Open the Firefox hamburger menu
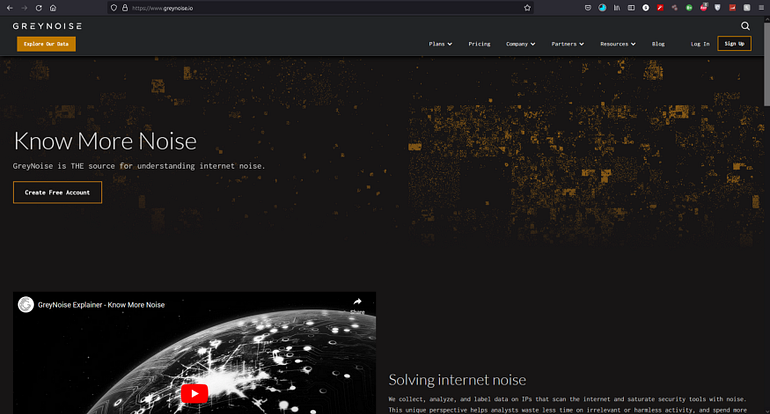Viewport: 770px width, 414px height. (761, 8)
